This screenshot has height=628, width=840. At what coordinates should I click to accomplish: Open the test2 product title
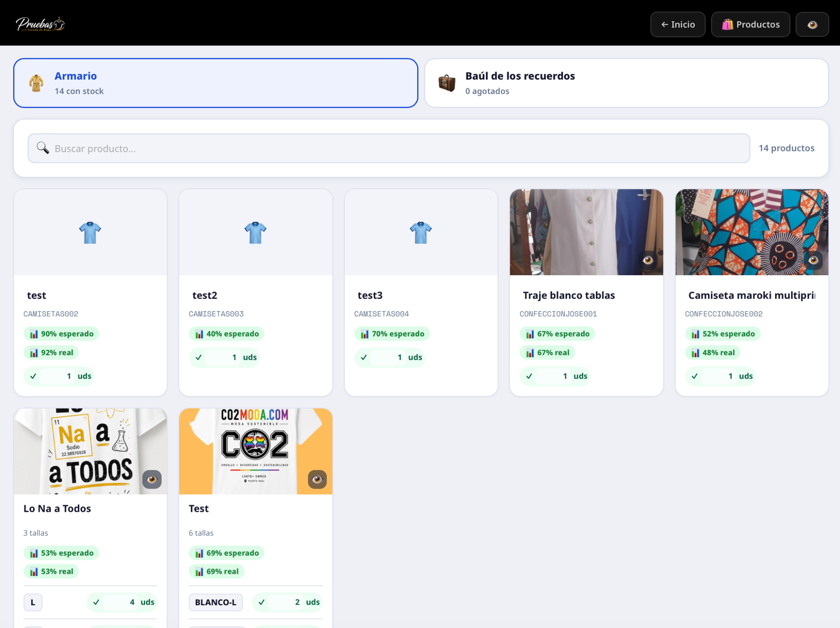(205, 295)
